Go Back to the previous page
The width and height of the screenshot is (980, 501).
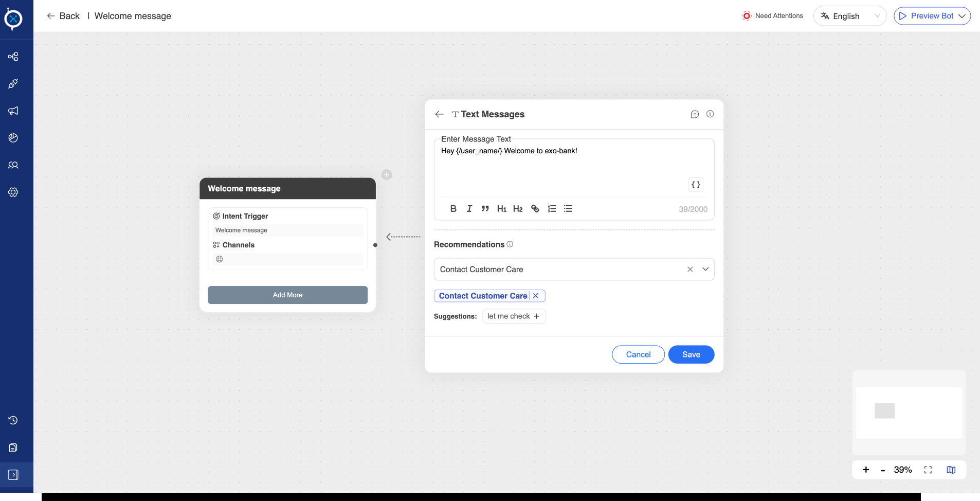click(x=63, y=16)
